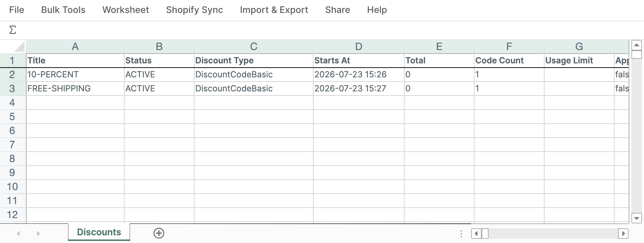Open the Import & Export menu
The height and width of the screenshot is (243, 644).
[x=274, y=10]
